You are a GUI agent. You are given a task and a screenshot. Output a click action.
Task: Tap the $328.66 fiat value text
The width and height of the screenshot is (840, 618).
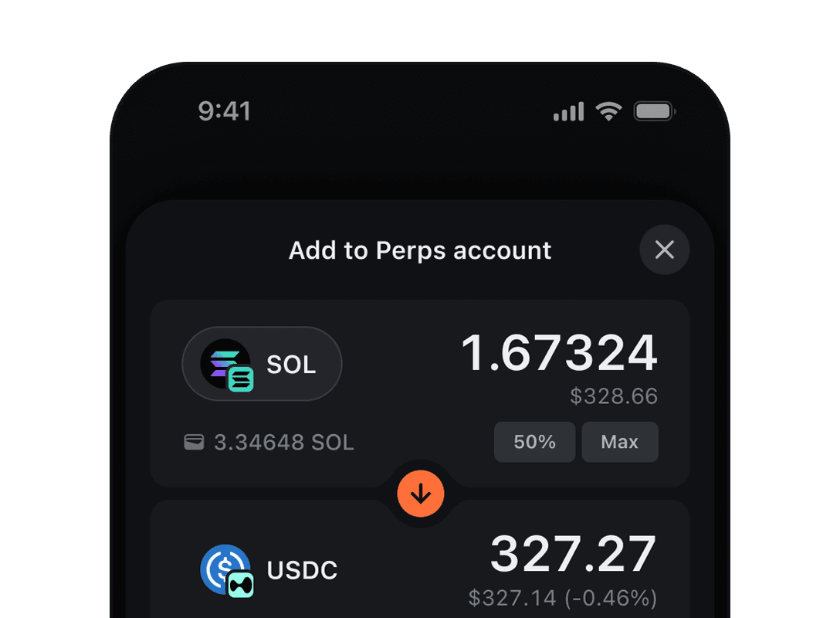click(615, 396)
